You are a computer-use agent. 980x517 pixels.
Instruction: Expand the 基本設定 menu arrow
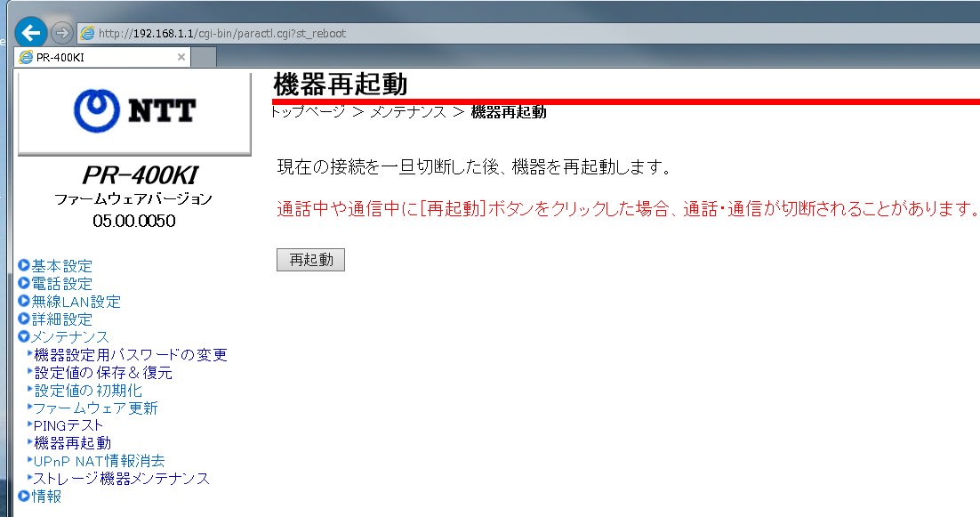click(24, 265)
